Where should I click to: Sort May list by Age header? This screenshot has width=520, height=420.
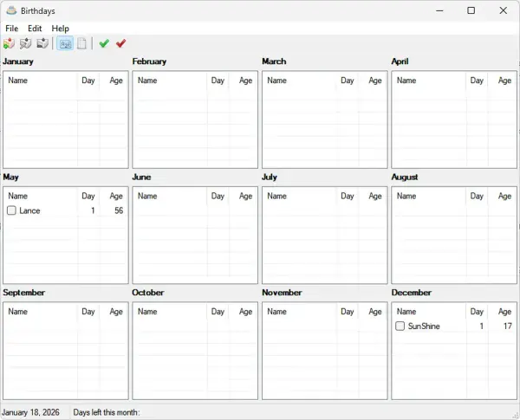click(114, 197)
